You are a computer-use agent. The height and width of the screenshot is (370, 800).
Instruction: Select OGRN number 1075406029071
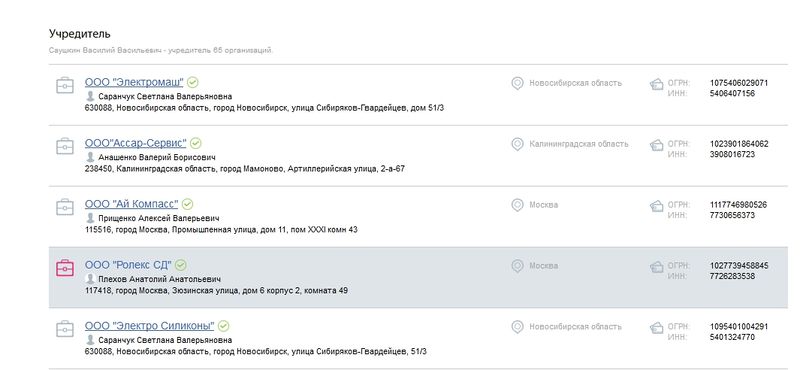[x=739, y=83]
